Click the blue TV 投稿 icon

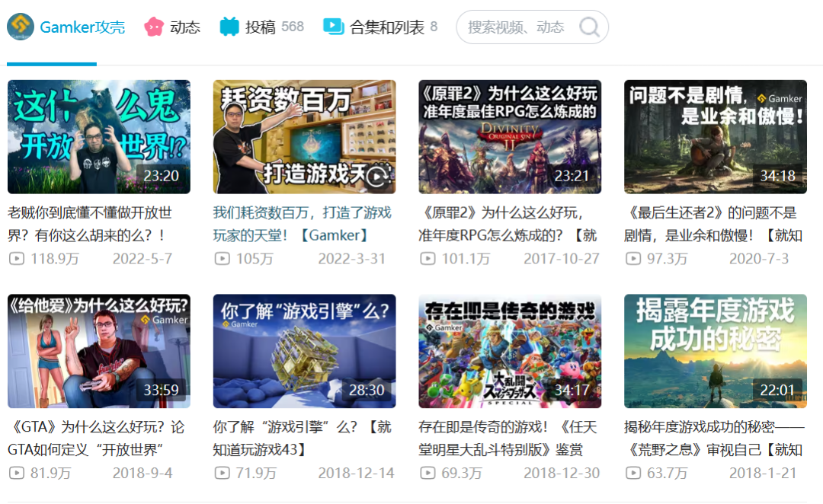(x=229, y=27)
